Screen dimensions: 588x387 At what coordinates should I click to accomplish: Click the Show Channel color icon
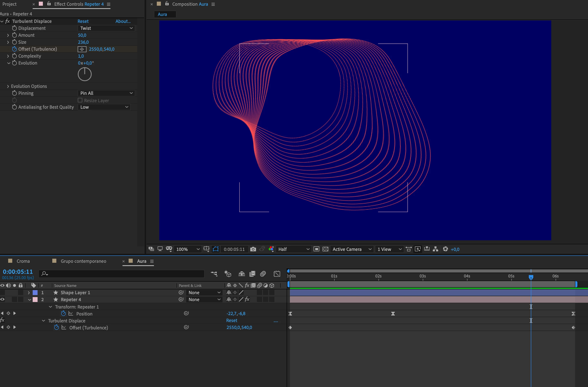[271, 249]
